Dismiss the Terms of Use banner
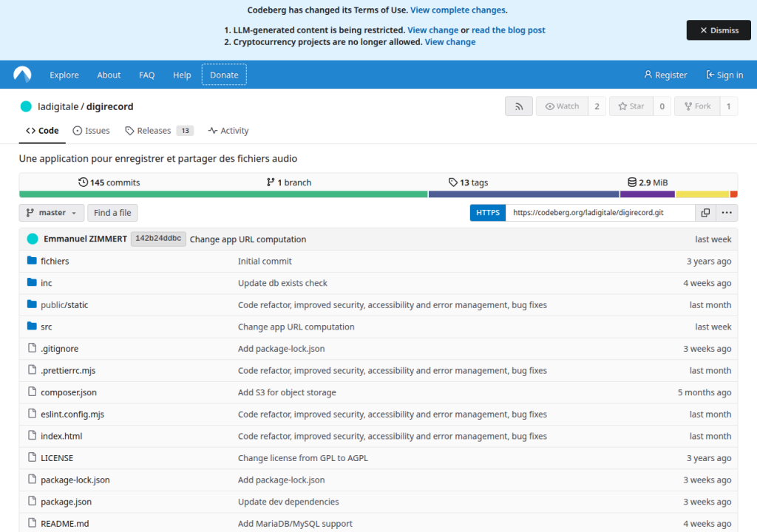This screenshot has width=757, height=532. click(719, 30)
